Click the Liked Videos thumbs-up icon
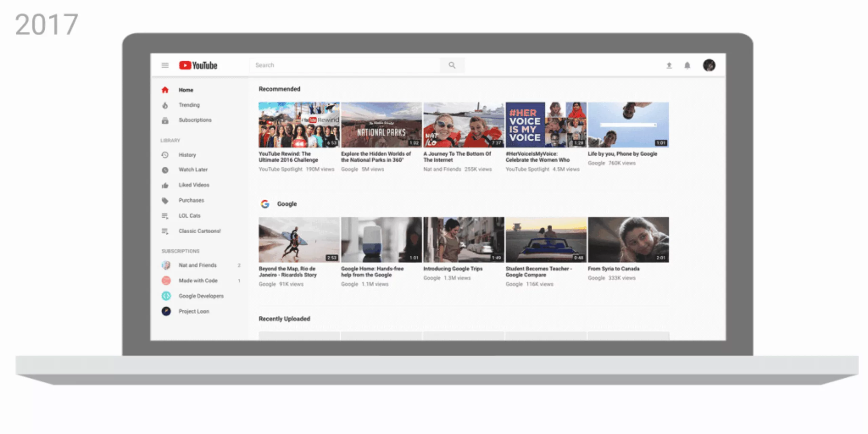Viewport: 868px width, 434px height. click(x=165, y=185)
